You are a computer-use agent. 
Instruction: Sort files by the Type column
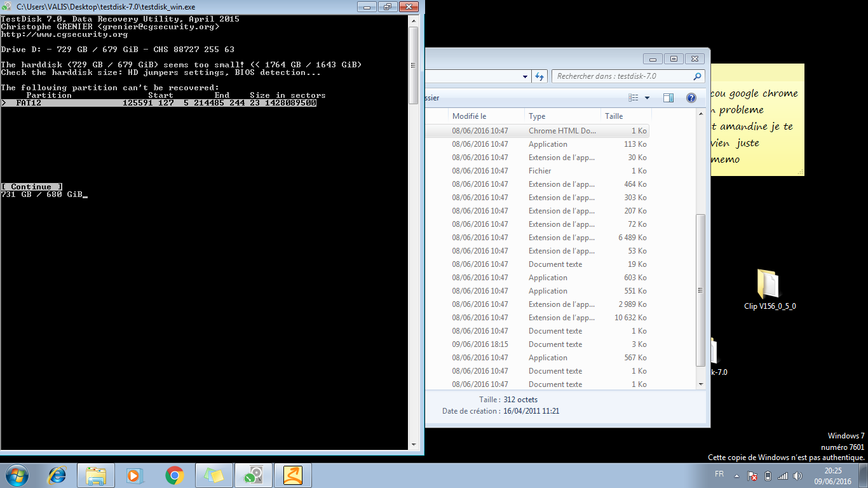coord(562,116)
